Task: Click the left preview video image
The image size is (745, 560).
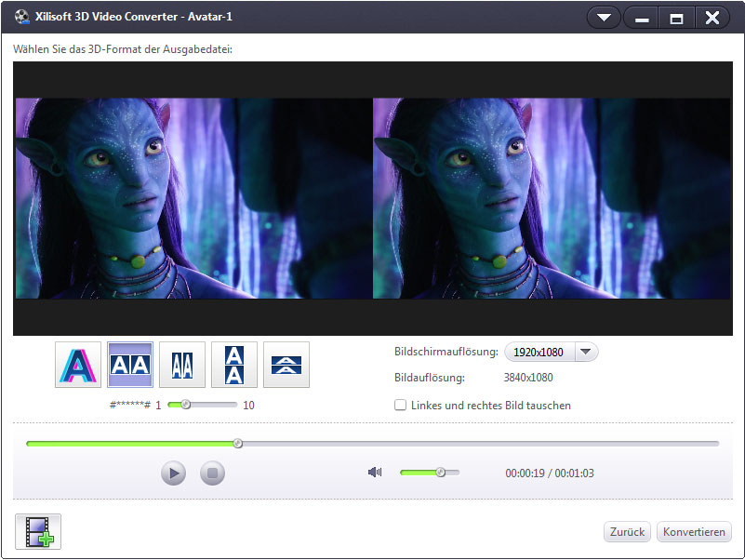Action: click(193, 198)
